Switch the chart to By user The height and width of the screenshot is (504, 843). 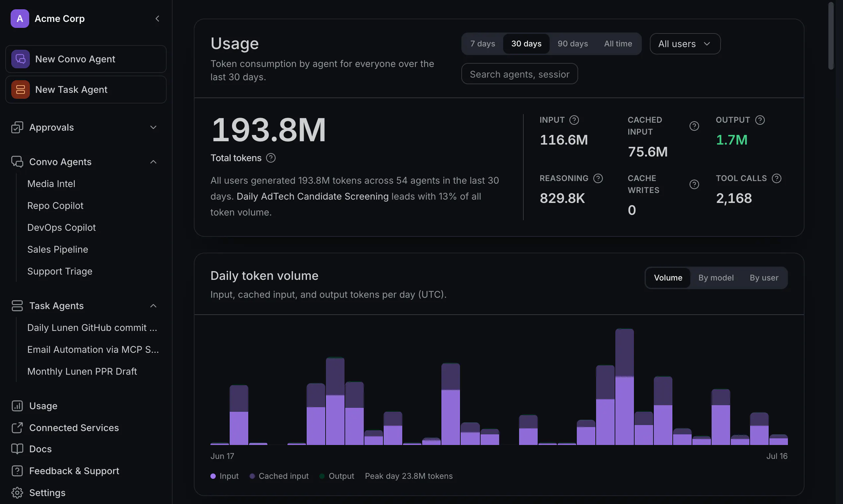coord(764,278)
